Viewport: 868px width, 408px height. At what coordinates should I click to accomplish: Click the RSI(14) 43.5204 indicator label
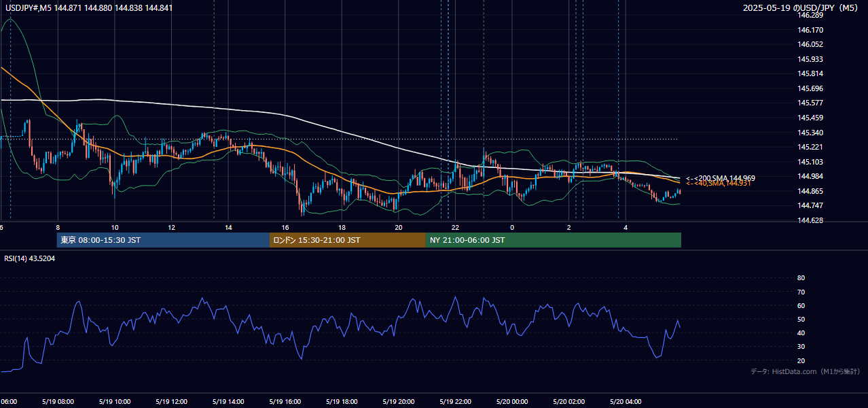29,258
